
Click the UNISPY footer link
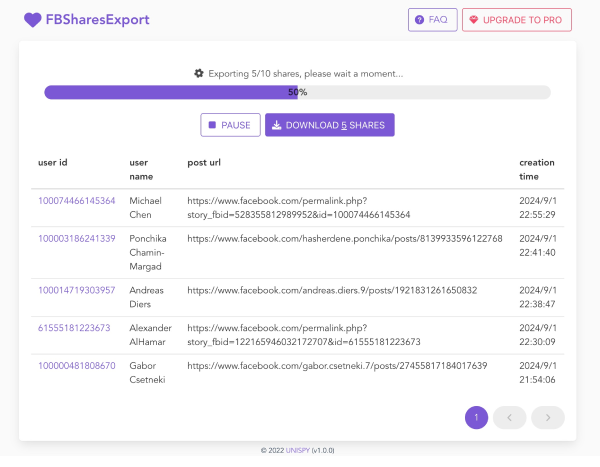tap(296, 450)
